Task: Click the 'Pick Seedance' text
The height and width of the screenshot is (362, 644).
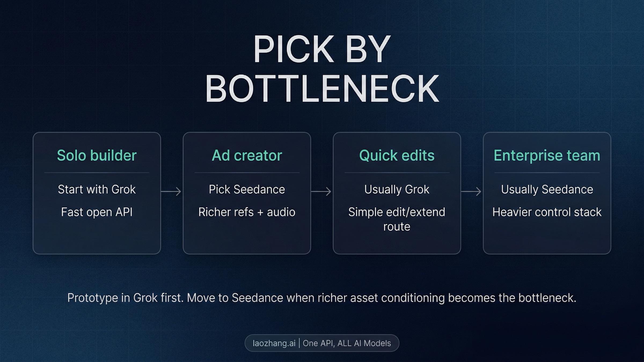Action: 247,190
